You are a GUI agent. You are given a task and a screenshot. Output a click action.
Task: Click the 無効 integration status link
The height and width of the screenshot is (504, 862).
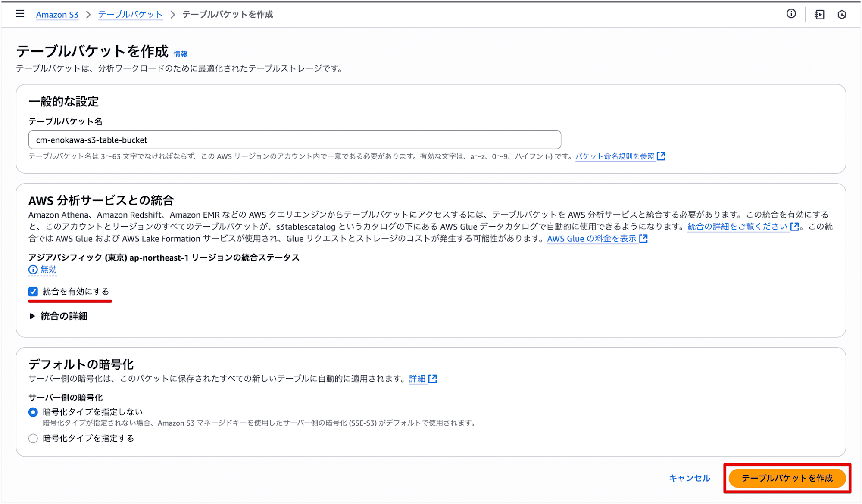(49, 270)
